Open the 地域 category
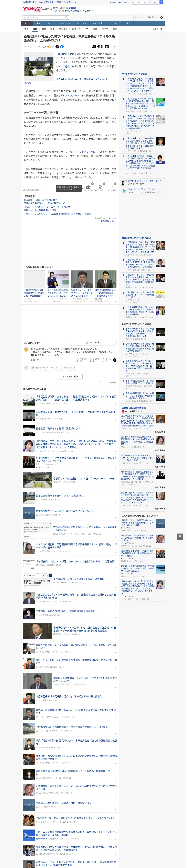 pos(115,29)
